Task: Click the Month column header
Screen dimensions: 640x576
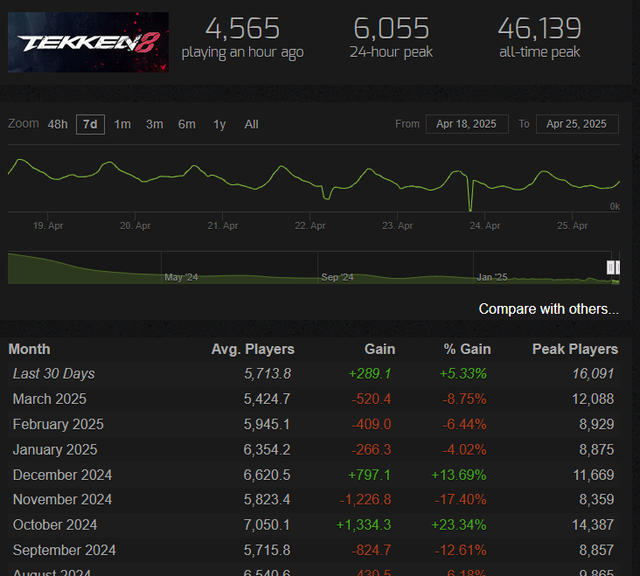Action: click(x=29, y=349)
